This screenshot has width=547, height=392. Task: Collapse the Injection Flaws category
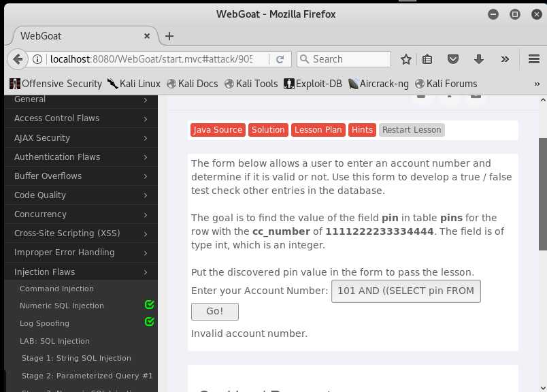pos(81,272)
